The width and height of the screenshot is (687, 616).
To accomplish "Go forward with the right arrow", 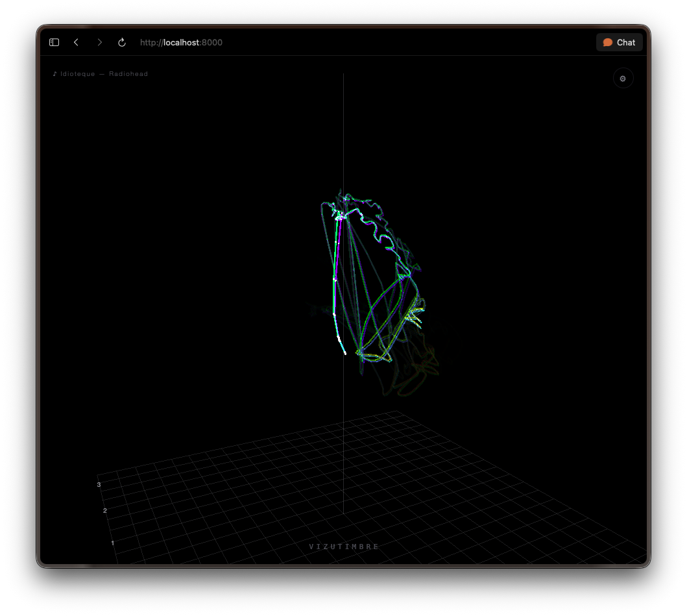I will (99, 43).
